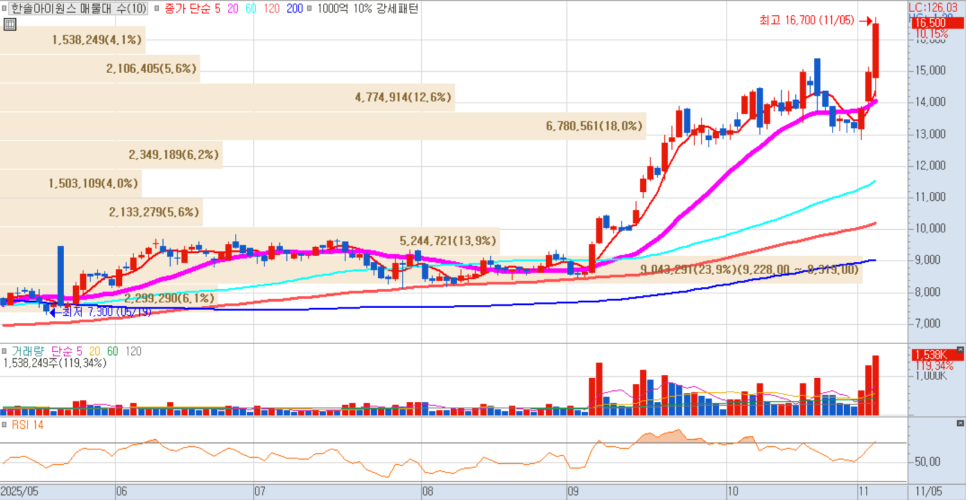The width and height of the screenshot is (966, 500).
Task: Click the 9,043,291(23.9%) price range label
Action: (750, 269)
